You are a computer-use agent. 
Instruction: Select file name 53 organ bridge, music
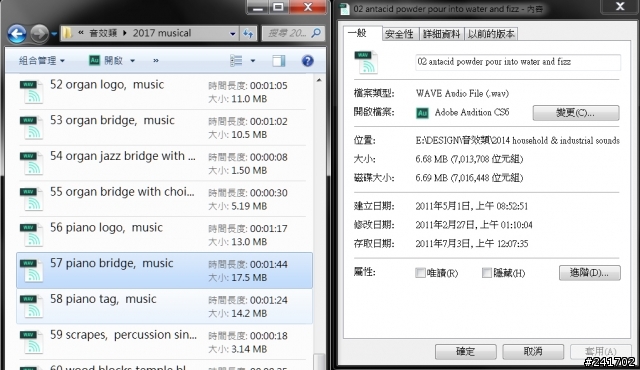[112, 120]
